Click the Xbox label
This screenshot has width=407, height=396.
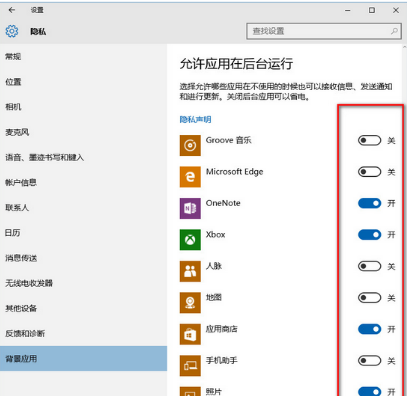[x=215, y=235]
